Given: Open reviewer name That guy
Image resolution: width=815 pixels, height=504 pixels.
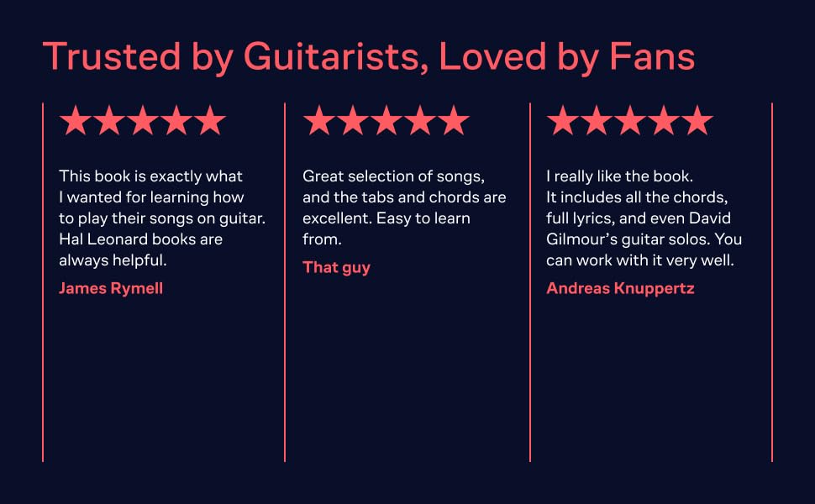Looking at the screenshot, I should [x=336, y=267].
